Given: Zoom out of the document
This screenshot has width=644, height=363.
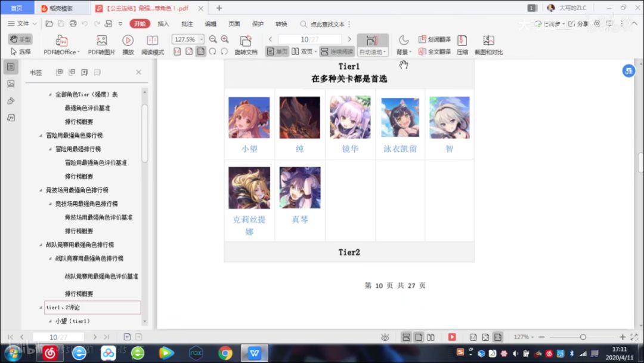Looking at the screenshot, I should click(213, 39).
